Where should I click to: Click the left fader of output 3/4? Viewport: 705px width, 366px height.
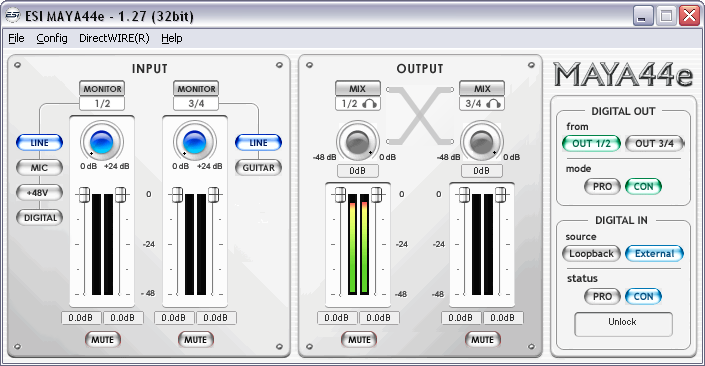(464, 195)
